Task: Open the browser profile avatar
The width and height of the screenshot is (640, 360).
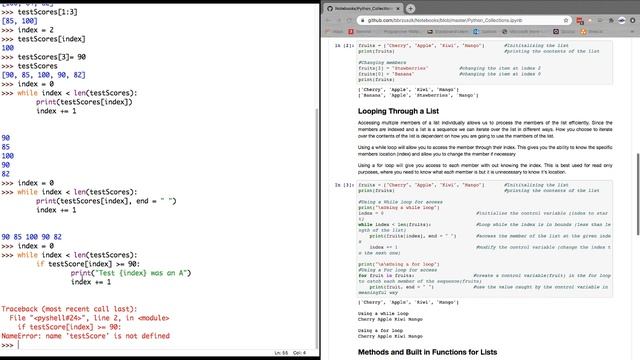Action: (622, 20)
